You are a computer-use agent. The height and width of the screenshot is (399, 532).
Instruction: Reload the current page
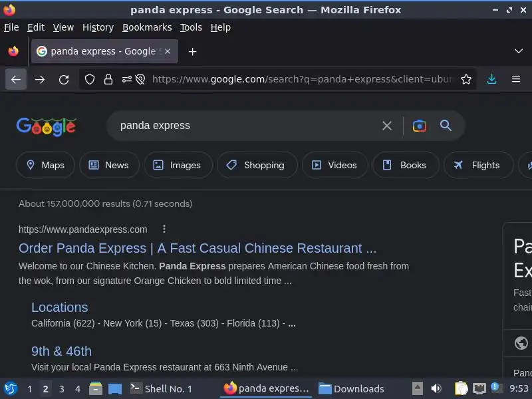click(x=64, y=79)
